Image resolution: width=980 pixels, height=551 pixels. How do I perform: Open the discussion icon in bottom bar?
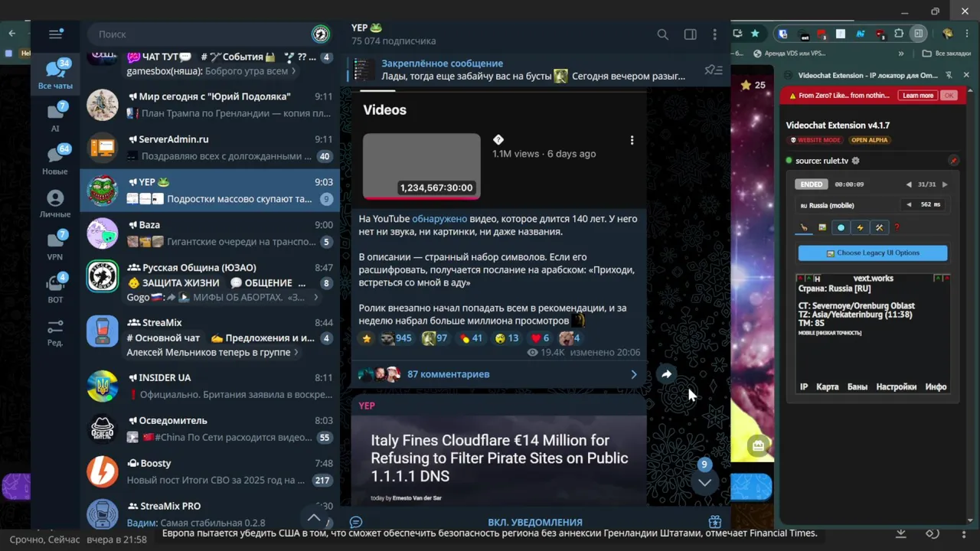[356, 522]
